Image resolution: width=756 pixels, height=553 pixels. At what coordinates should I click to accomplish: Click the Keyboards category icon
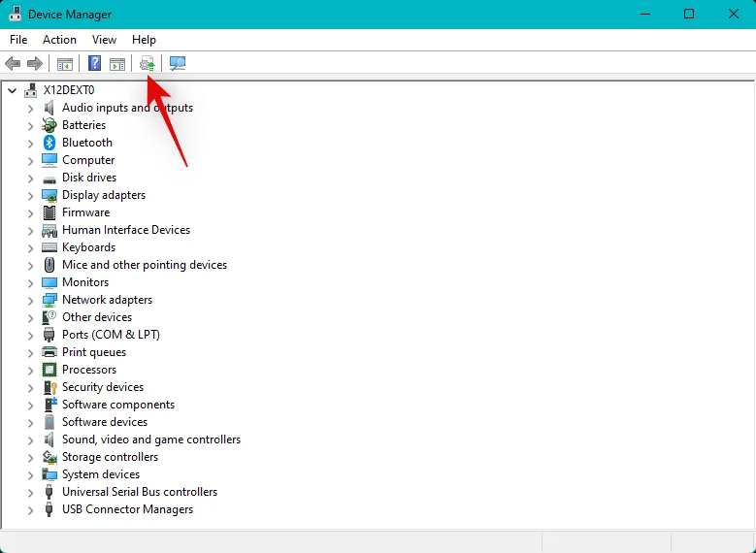coord(49,247)
